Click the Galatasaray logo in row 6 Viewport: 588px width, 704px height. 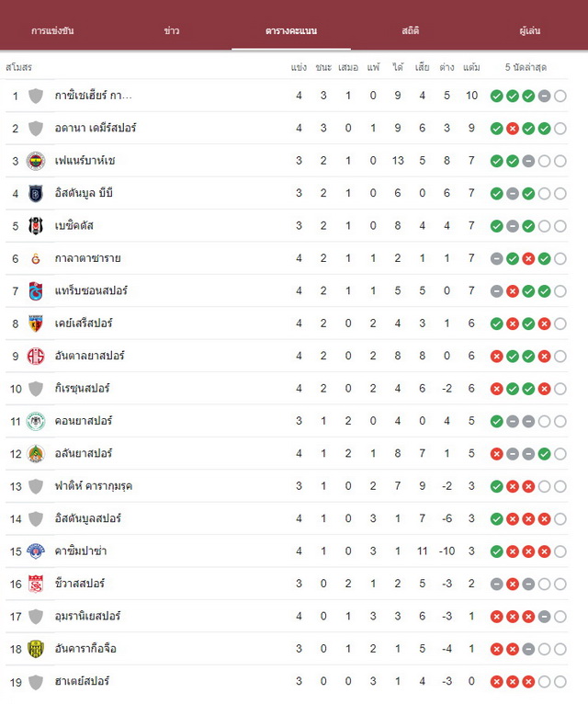(x=36, y=258)
